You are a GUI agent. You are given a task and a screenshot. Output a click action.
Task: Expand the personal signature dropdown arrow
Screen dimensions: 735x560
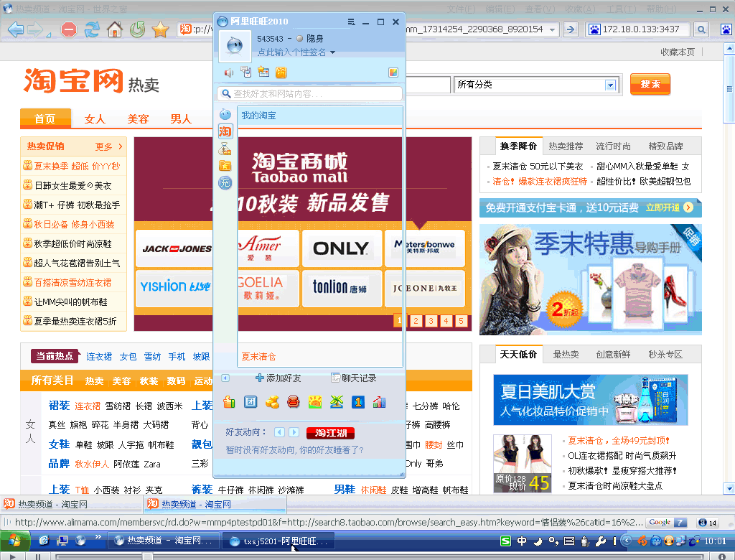(x=332, y=52)
